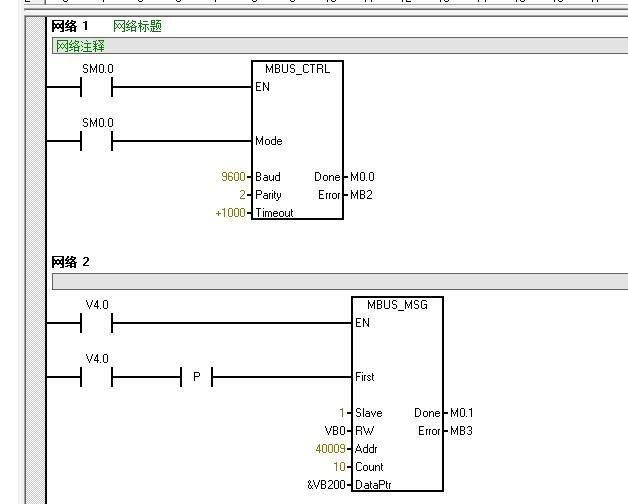628x504 pixels.
Task: Click the empty comment bar of network 2
Action: click(x=340, y=281)
